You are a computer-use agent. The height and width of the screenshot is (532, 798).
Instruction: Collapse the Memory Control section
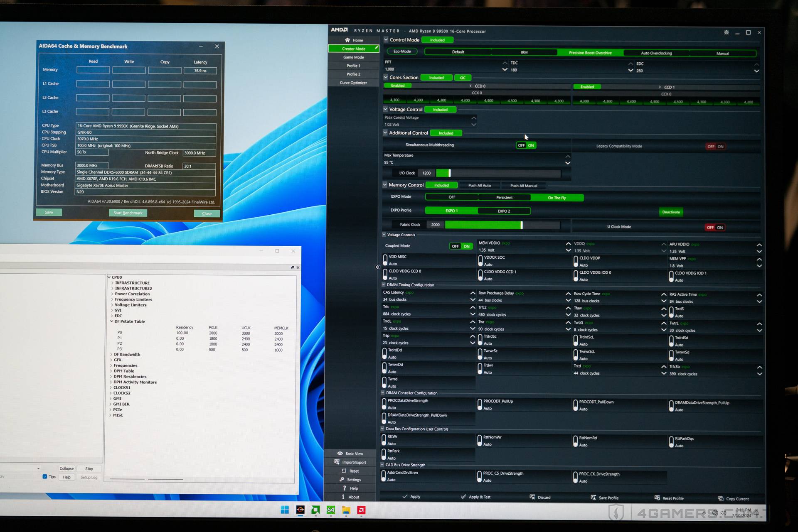click(385, 185)
